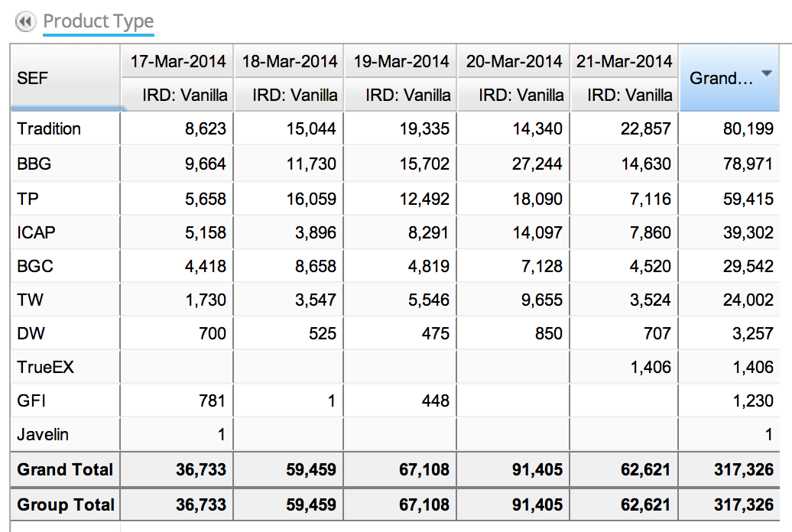Image resolution: width=792 pixels, height=532 pixels.
Task: Select the Tradition row label
Action: pyautogui.click(x=49, y=129)
